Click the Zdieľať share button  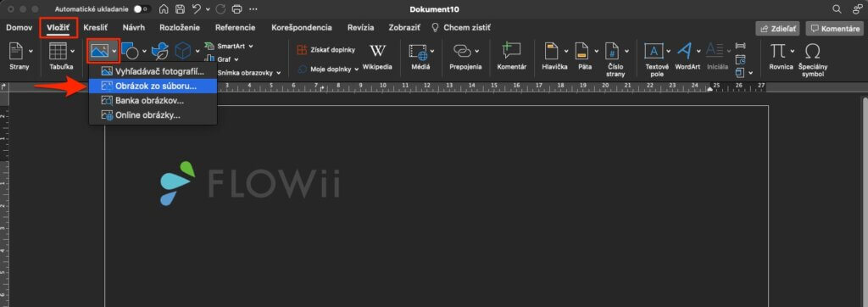pos(778,28)
